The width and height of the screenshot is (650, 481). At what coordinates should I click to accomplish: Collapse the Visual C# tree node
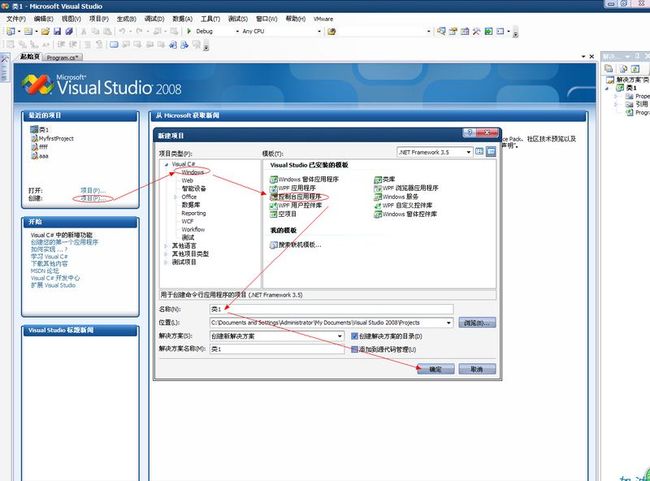pos(166,165)
